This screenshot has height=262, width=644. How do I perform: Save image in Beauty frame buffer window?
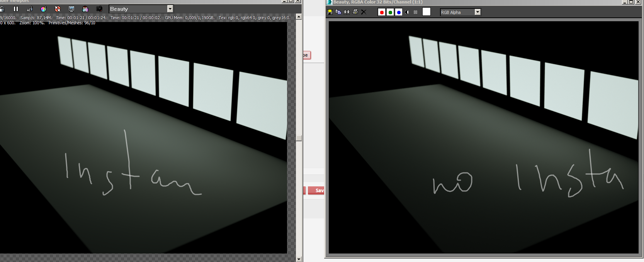[x=330, y=12]
